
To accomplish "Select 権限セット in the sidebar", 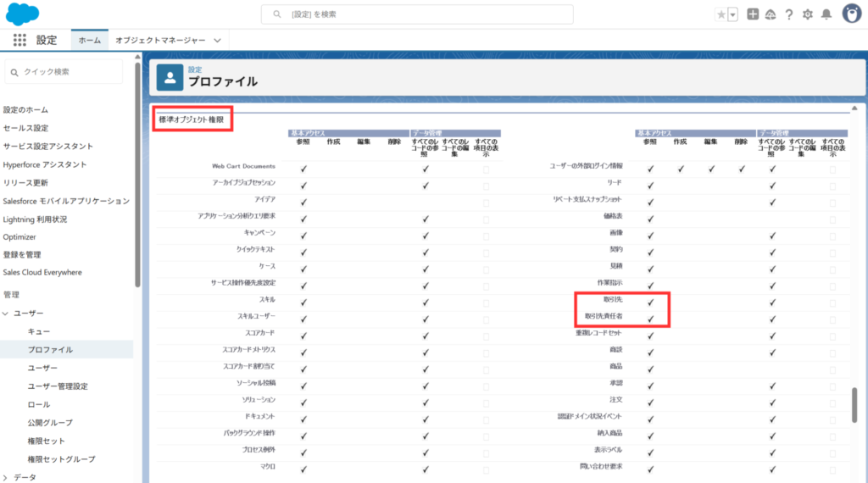I will click(46, 441).
